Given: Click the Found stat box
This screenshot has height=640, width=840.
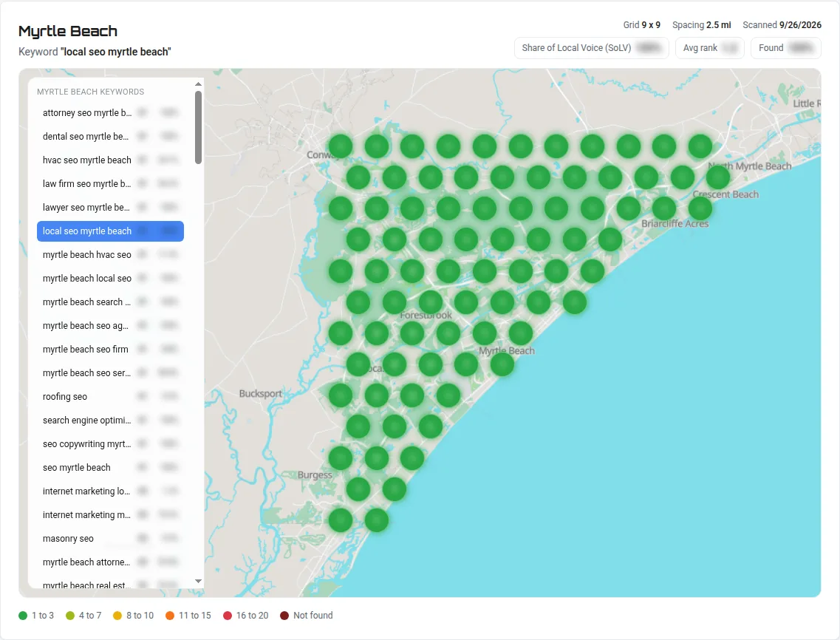Looking at the screenshot, I should pos(785,48).
